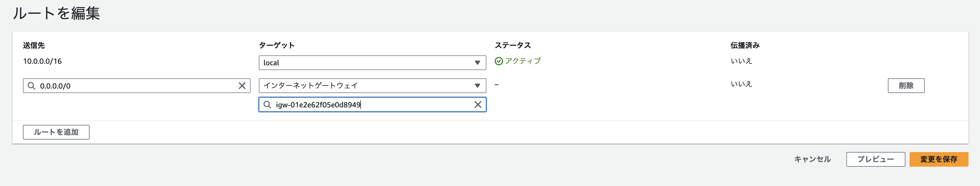Image resolution: width=980 pixels, height=186 pixels.
Task: Click the magnifier icon in the destination field
Action: 32,85
